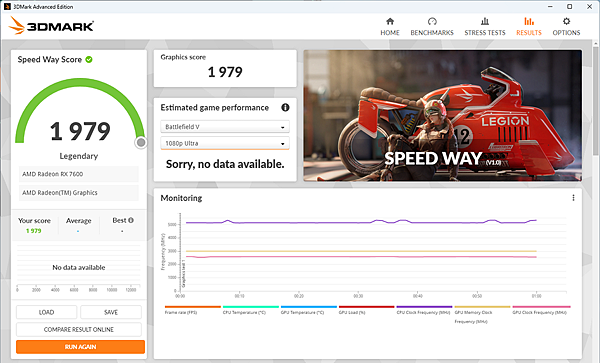
Task: Click Compare Result Online button
Action: point(79,329)
